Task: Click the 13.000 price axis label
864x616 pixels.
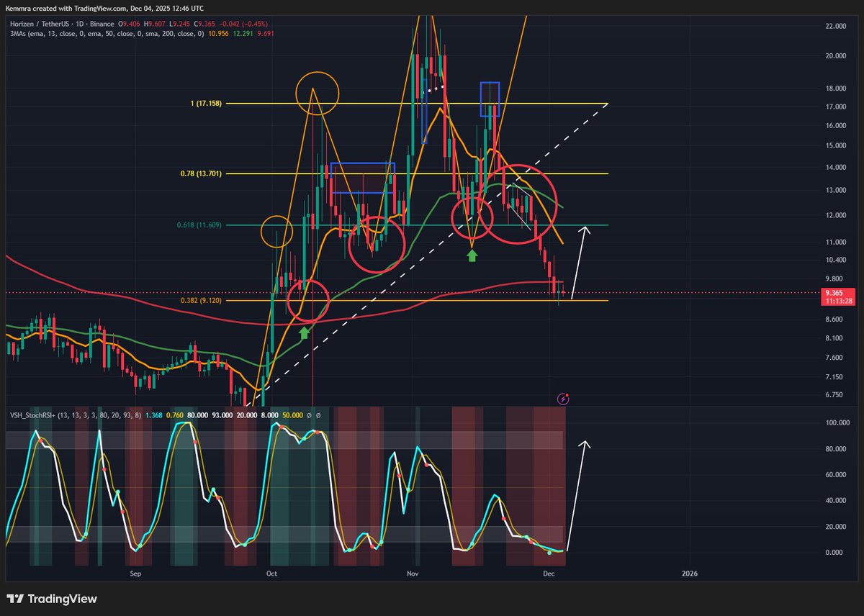Action: [x=837, y=190]
